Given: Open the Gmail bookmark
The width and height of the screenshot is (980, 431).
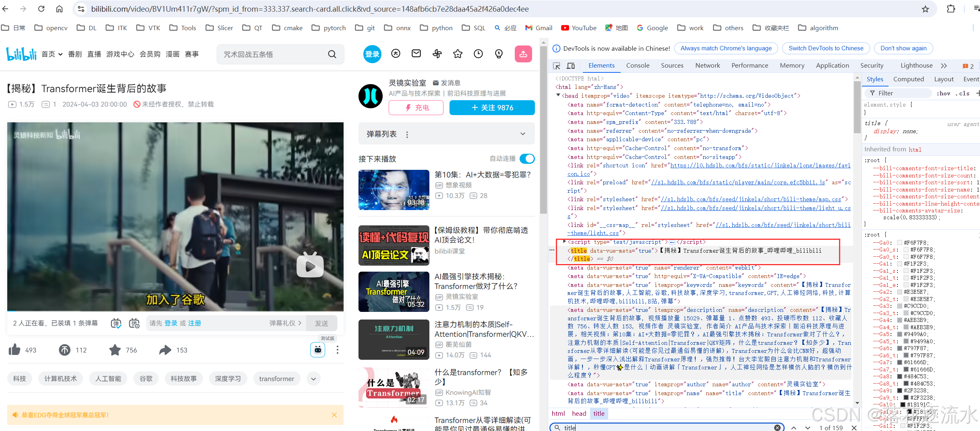Looking at the screenshot, I should coord(539,28).
